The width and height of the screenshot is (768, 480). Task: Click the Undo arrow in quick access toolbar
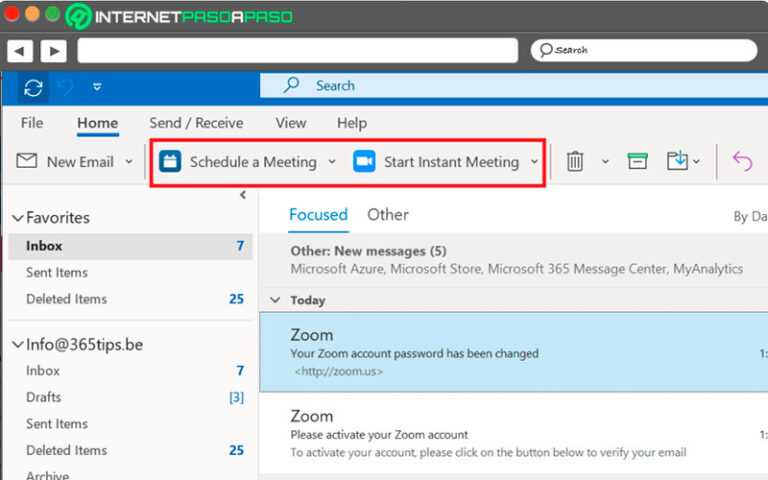pos(65,88)
